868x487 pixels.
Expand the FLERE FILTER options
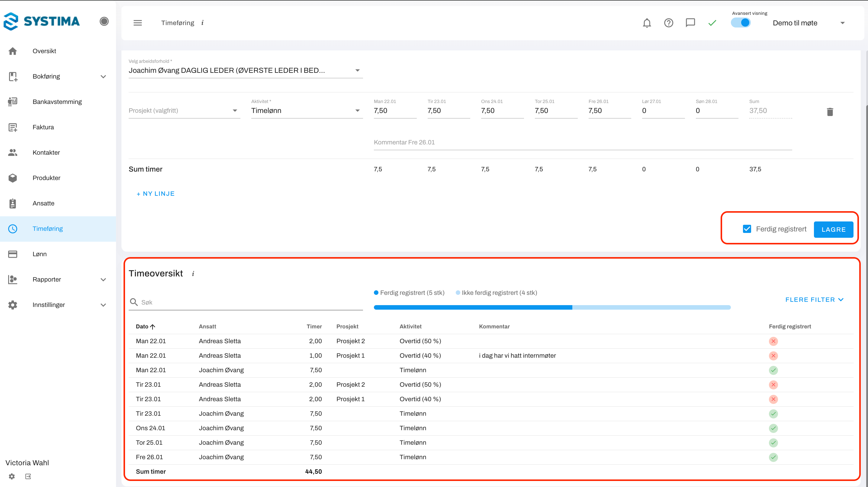[814, 300]
